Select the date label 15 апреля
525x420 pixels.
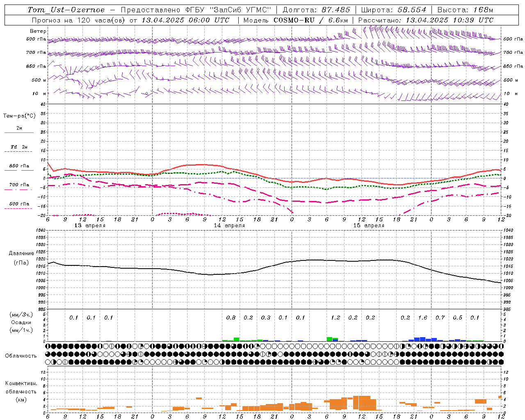coord(369,226)
